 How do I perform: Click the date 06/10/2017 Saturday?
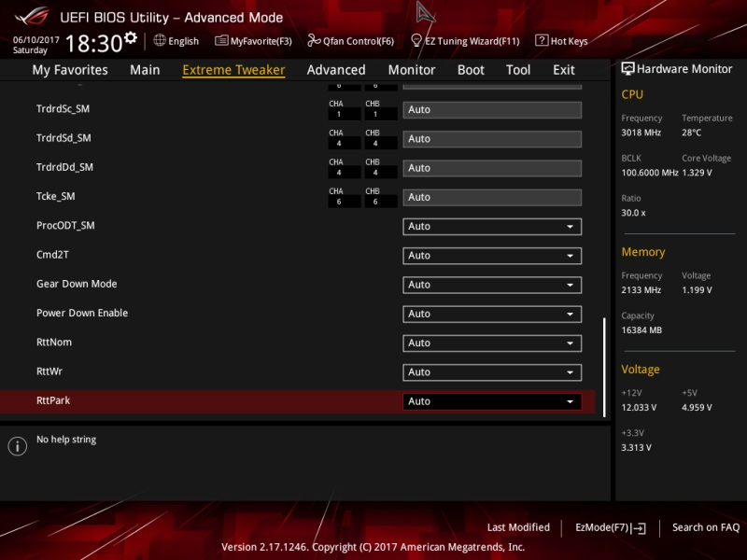tap(35, 45)
